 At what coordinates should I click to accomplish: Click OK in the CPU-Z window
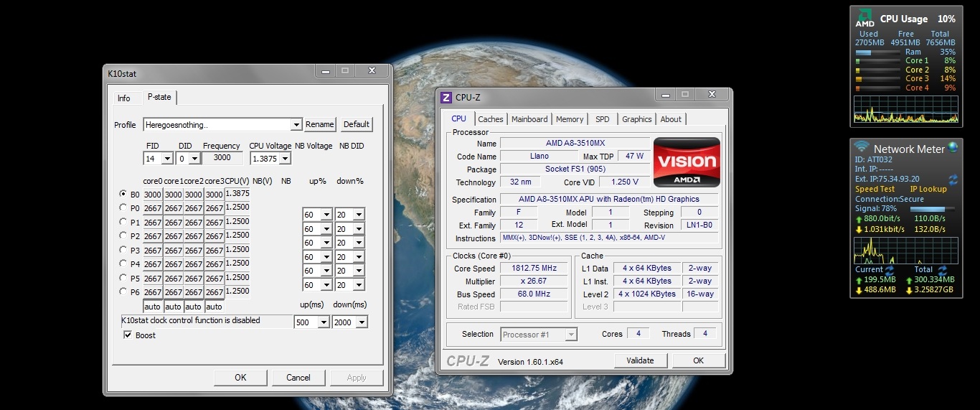[698, 360]
